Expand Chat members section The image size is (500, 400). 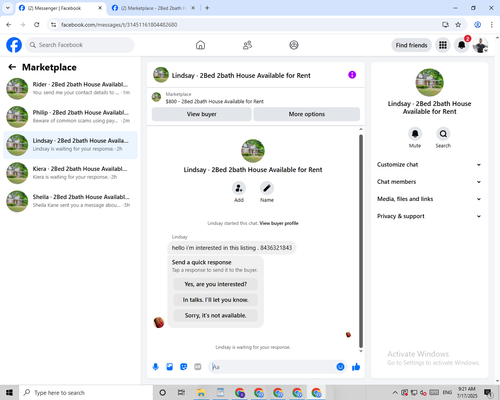429,182
